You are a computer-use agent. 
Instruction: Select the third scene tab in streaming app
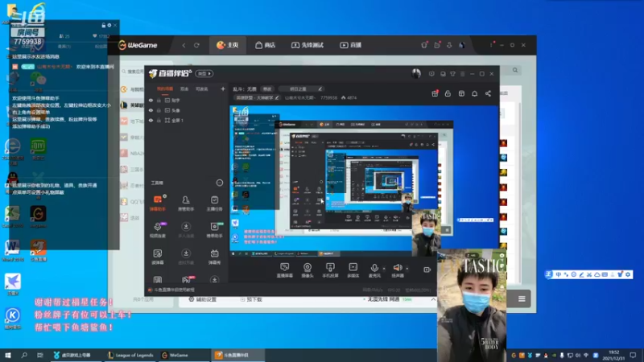[x=201, y=88]
